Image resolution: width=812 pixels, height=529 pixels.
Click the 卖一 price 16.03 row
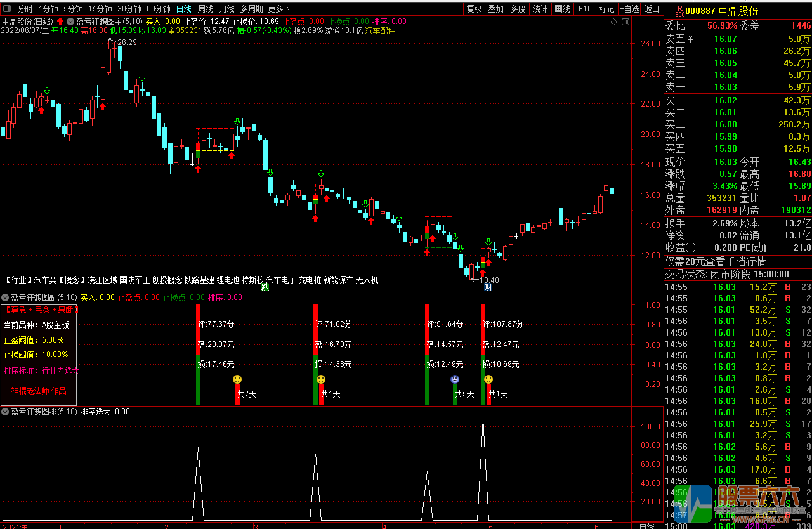(x=738, y=87)
